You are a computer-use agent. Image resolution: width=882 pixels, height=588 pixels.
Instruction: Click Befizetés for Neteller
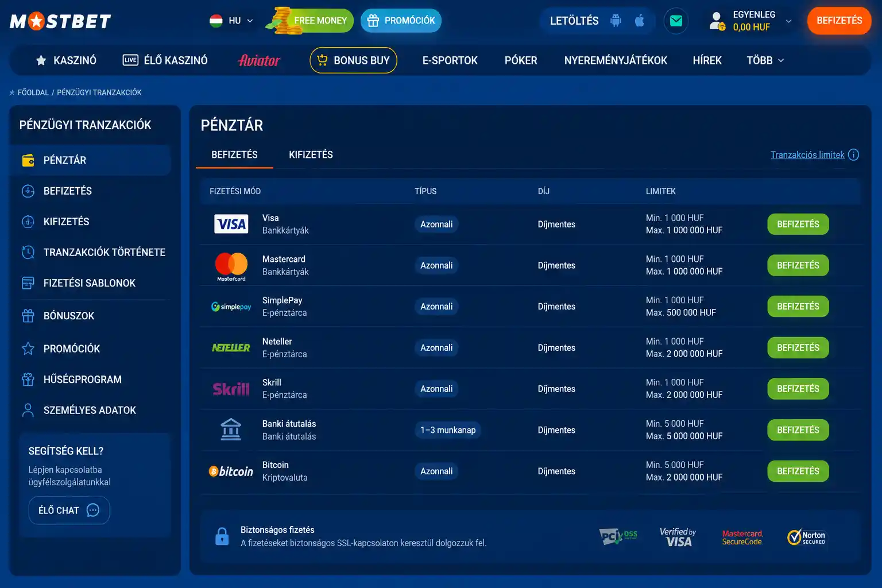(798, 347)
